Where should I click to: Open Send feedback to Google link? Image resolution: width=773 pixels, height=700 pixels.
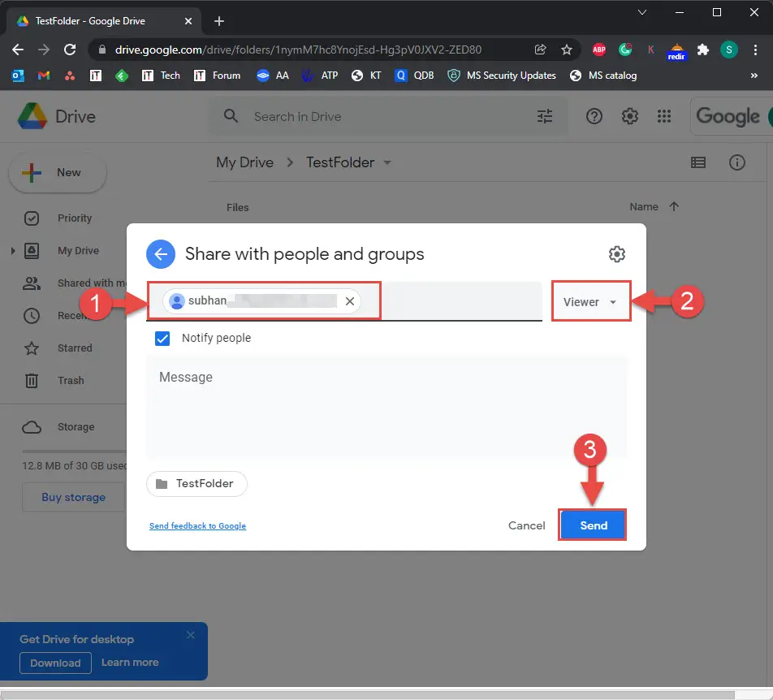tap(197, 526)
